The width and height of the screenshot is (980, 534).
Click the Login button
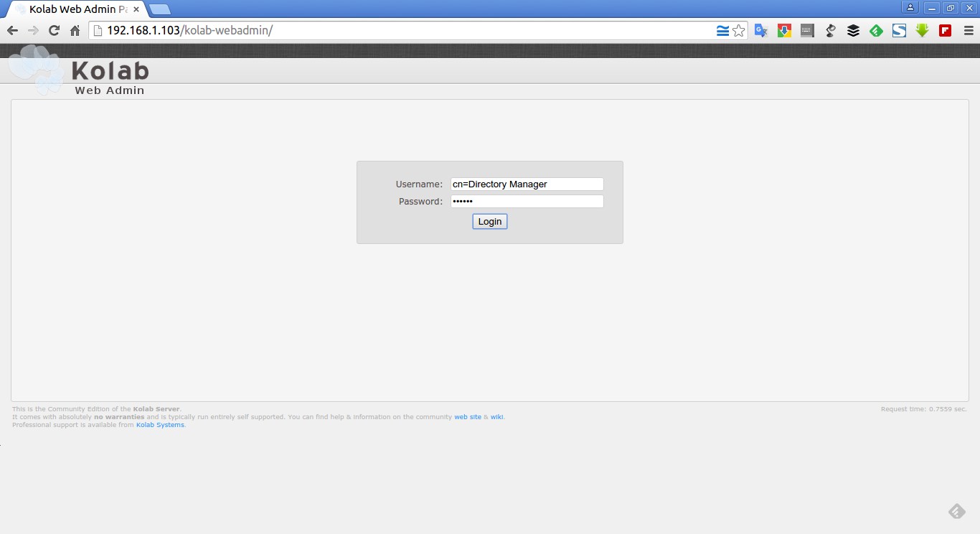click(x=490, y=221)
